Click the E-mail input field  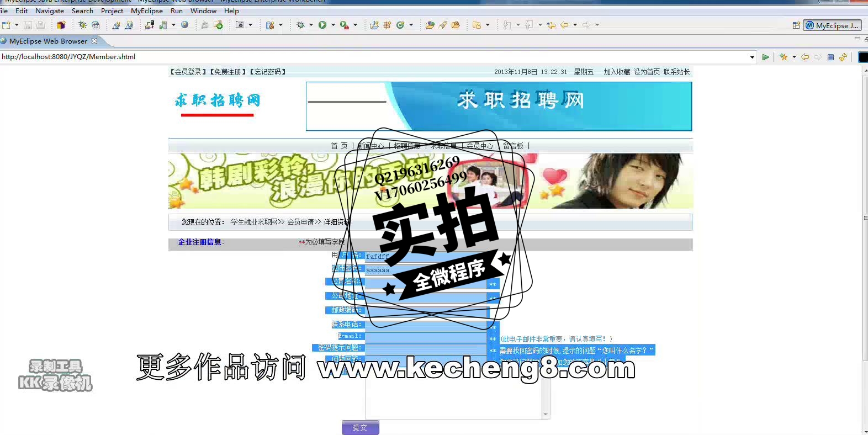(x=426, y=337)
